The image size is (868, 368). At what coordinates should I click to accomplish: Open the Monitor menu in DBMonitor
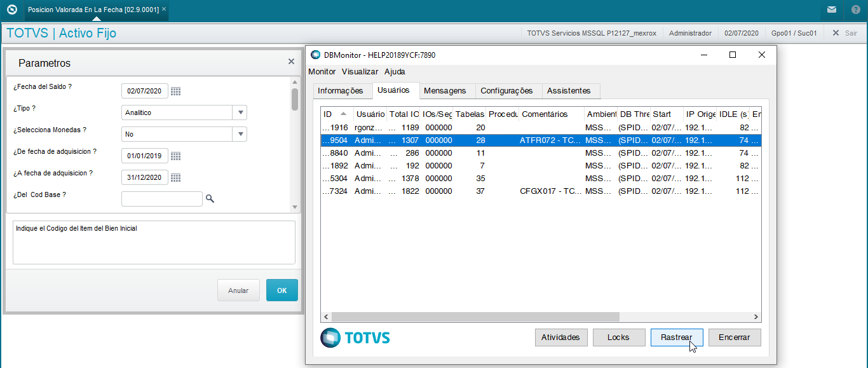pos(322,72)
